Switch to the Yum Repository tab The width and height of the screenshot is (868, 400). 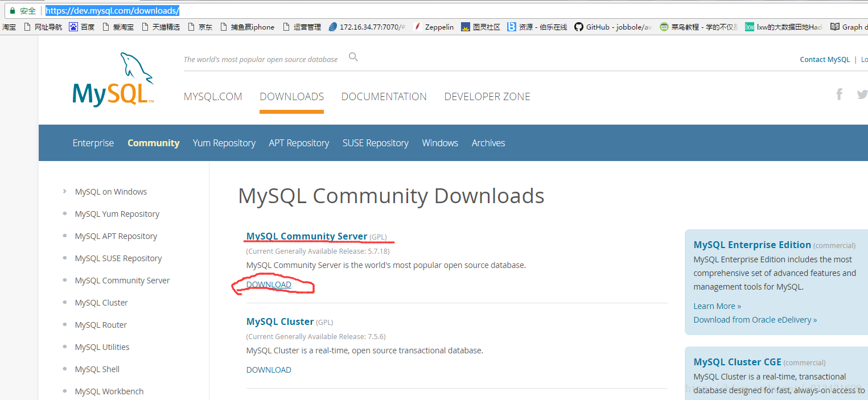pyautogui.click(x=224, y=143)
